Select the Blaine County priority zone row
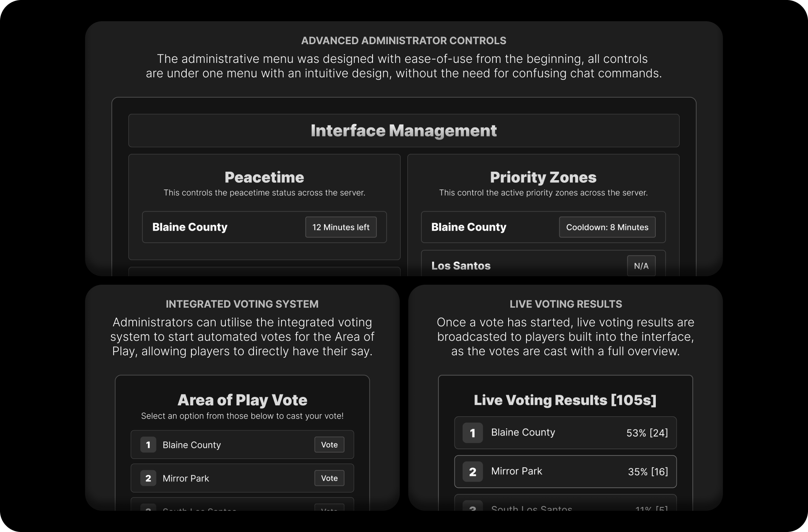 (x=543, y=227)
